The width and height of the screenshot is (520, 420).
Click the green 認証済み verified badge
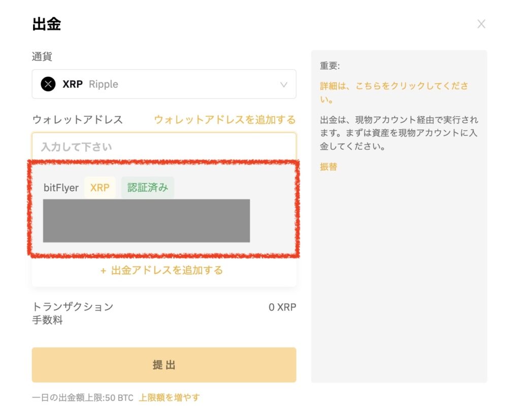(148, 188)
